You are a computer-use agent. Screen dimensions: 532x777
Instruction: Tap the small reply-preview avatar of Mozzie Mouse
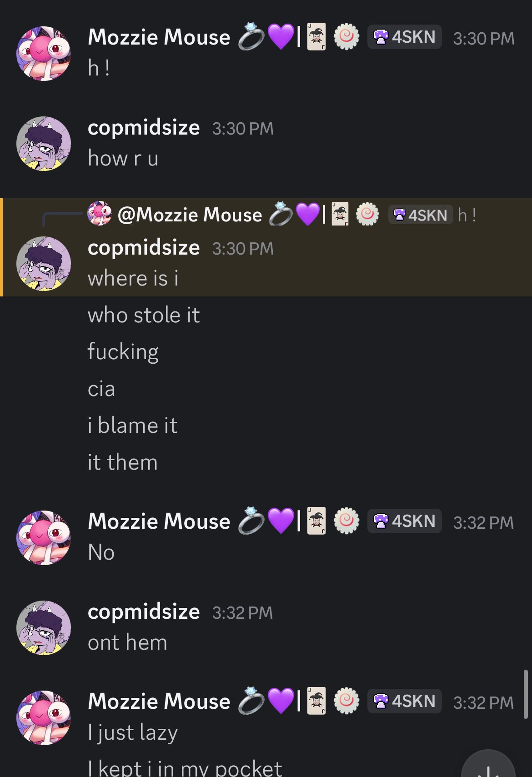click(x=99, y=214)
